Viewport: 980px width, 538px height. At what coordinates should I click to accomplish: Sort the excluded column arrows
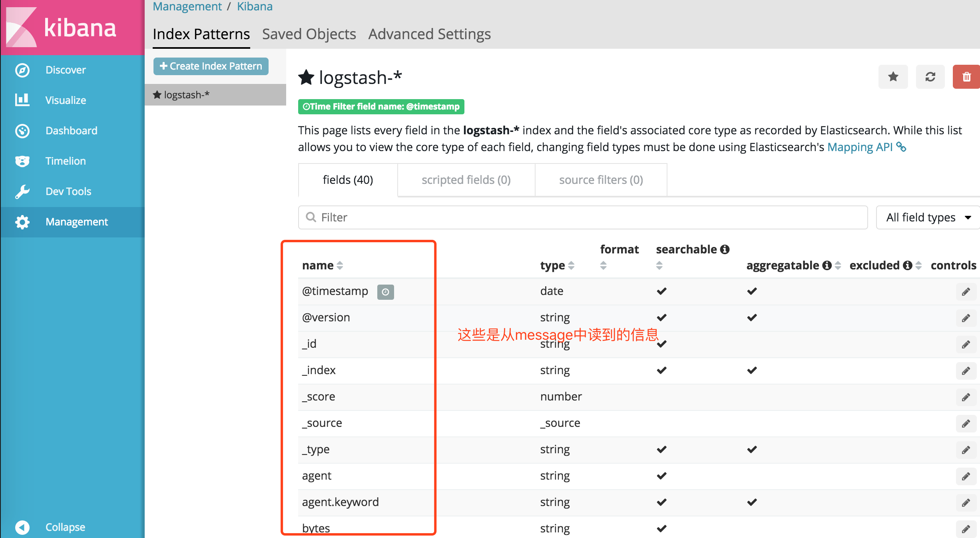(918, 265)
